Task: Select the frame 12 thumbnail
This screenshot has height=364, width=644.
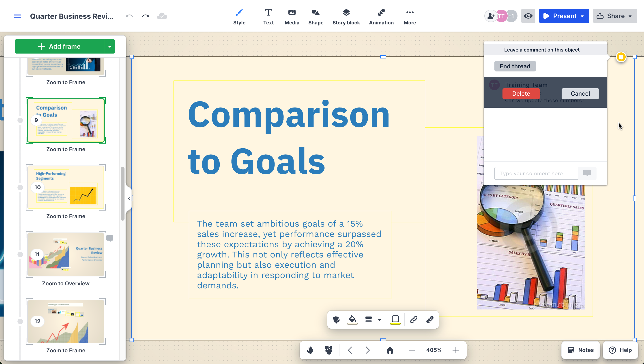Action: click(x=66, y=321)
